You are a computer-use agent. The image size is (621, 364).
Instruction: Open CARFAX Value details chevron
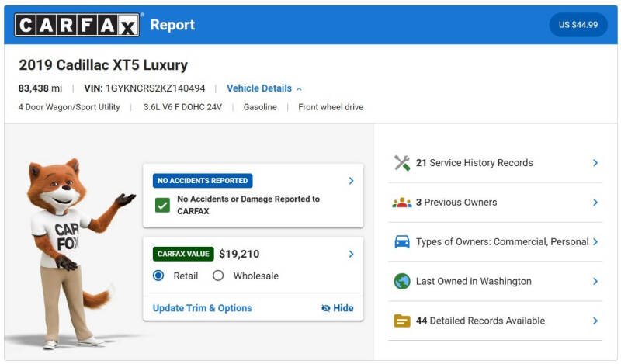(x=351, y=254)
